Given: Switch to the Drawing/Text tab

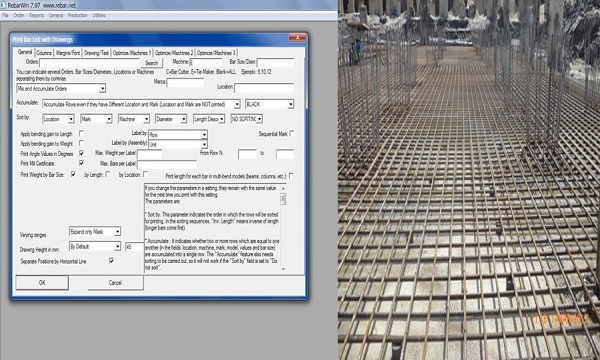Looking at the screenshot, I should tap(96, 53).
